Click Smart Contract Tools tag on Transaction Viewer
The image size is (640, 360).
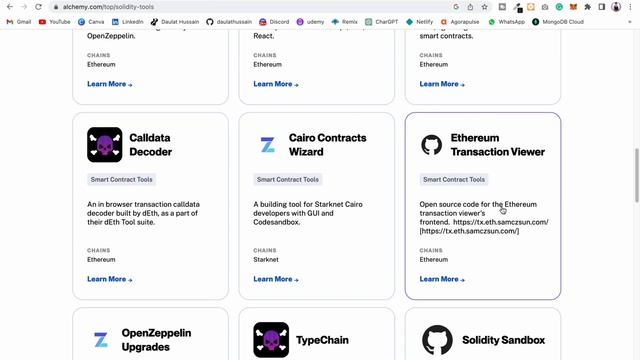454,180
